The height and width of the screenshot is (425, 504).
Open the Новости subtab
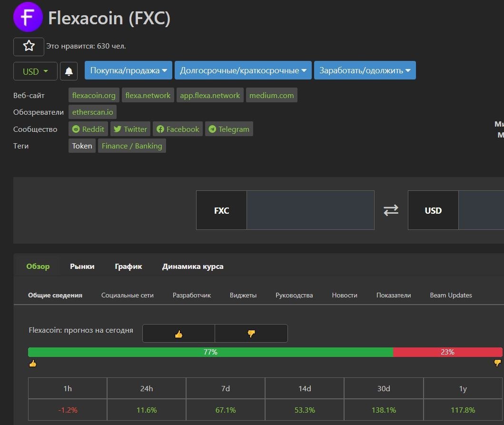tap(345, 295)
